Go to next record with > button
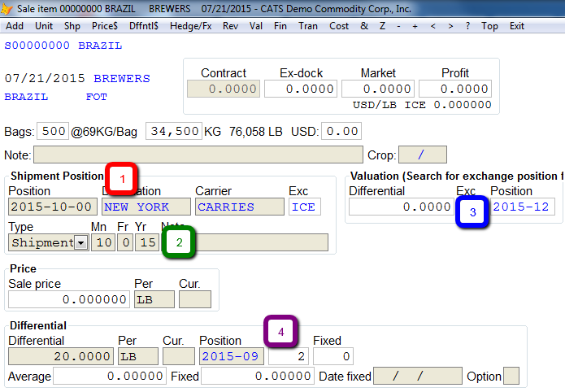 [x=450, y=26]
